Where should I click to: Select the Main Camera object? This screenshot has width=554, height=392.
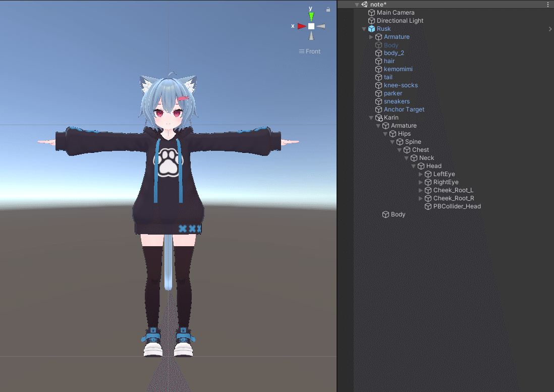coord(396,12)
